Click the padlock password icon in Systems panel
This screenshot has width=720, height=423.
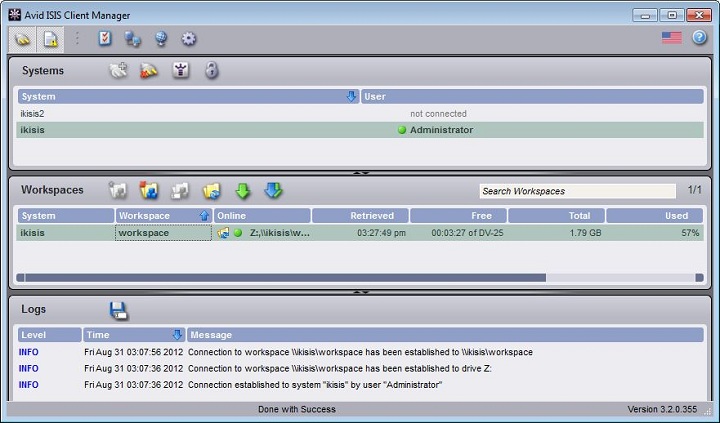click(x=211, y=70)
